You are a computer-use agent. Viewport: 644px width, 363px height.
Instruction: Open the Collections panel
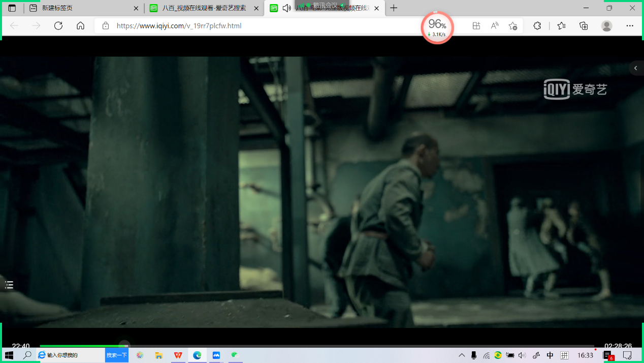[584, 26]
